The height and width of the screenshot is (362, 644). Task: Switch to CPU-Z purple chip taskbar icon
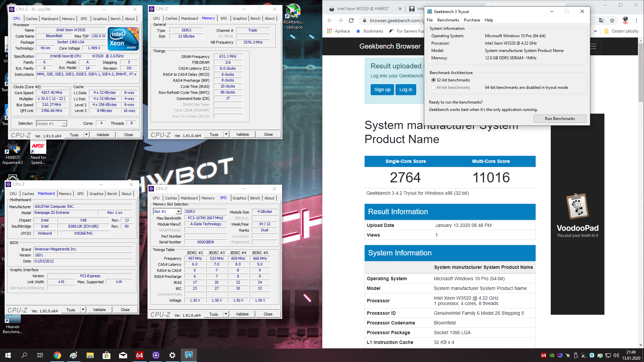pos(156,355)
